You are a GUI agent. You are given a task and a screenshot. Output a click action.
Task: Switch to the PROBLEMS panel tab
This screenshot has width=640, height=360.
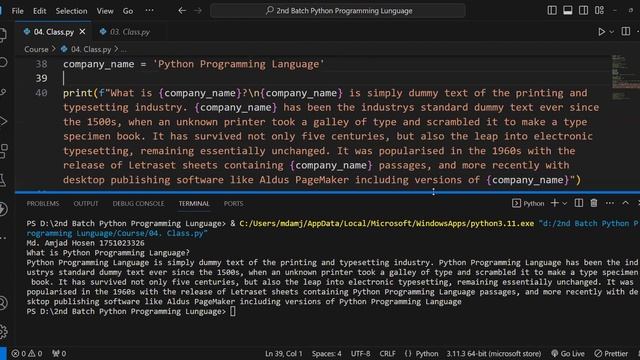(x=43, y=204)
